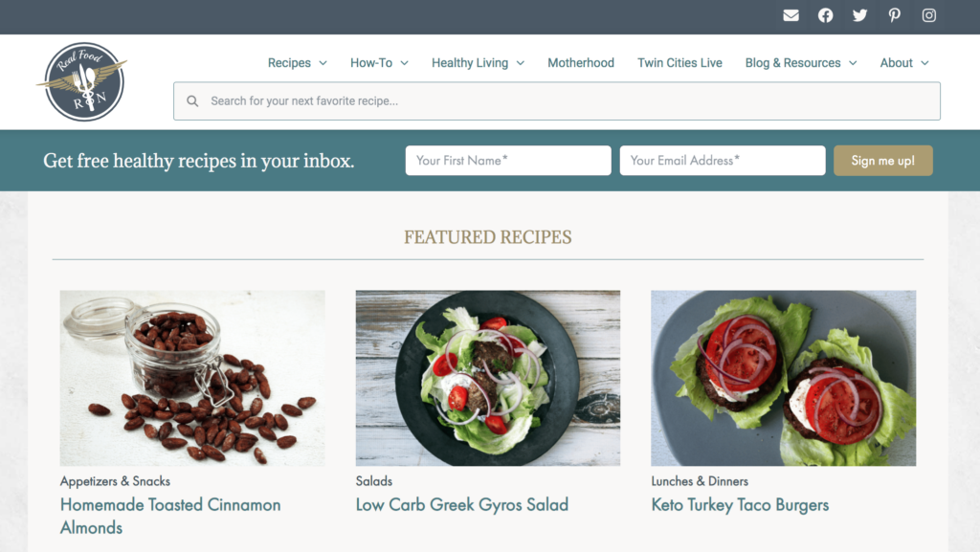Expand the Blog & Resources menu
Image resolution: width=980 pixels, height=552 pixels.
[x=801, y=63]
